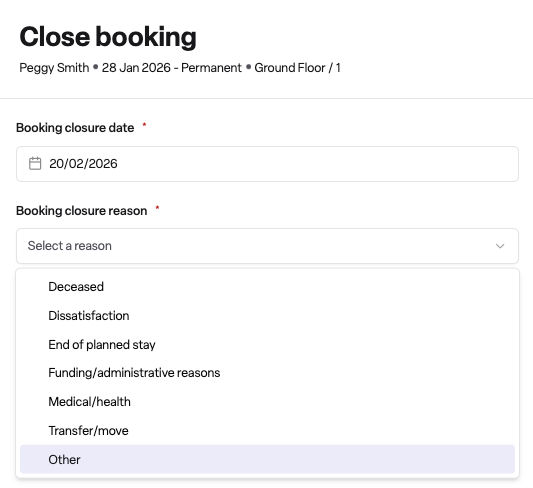Click the 'Booking closure date' label
Screen dimensions: 533x488
(75, 128)
